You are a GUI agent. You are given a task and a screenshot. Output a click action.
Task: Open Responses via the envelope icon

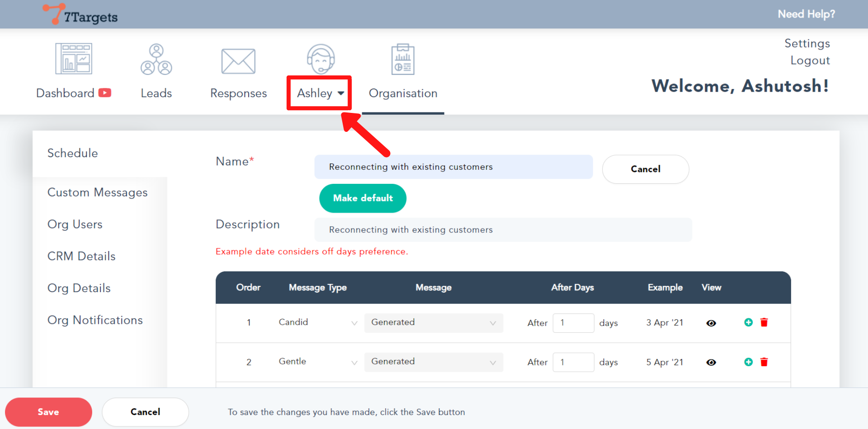(x=238, y=61)
